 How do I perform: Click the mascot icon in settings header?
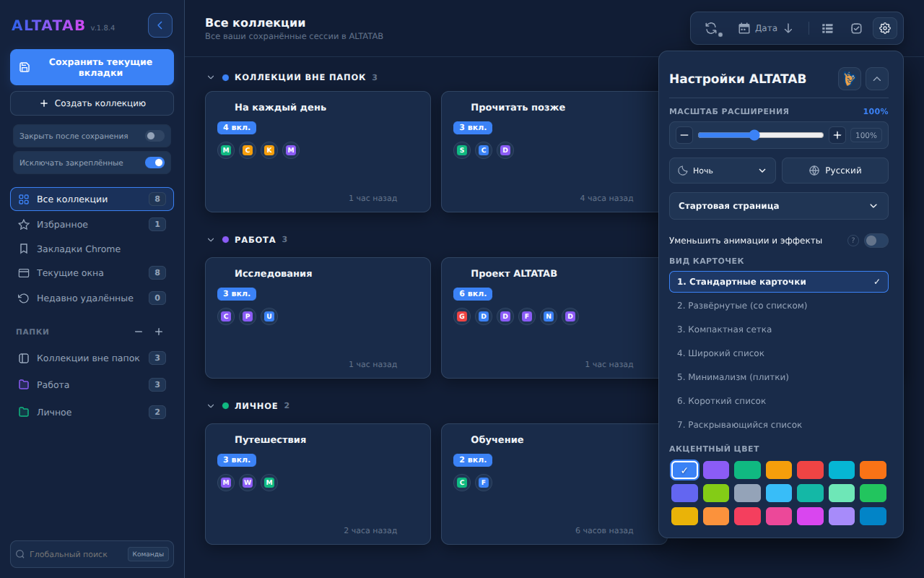850,79
